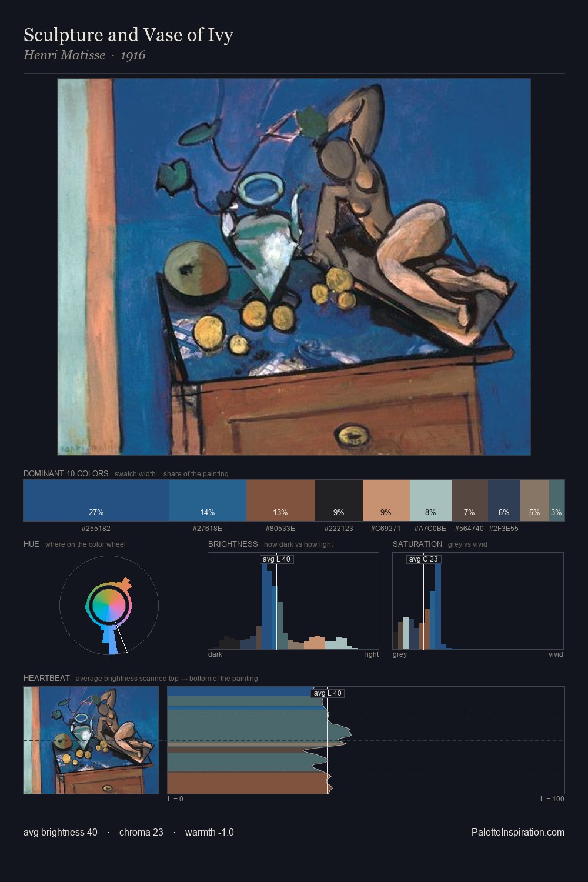Click 'chroma 23' footer stat
Screen dimensions: 588x882
point(141,833)
